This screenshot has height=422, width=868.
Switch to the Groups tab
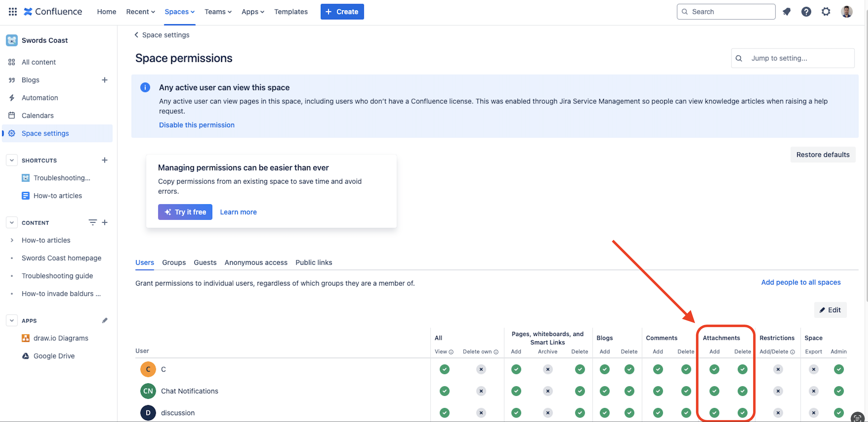[174, 263]
